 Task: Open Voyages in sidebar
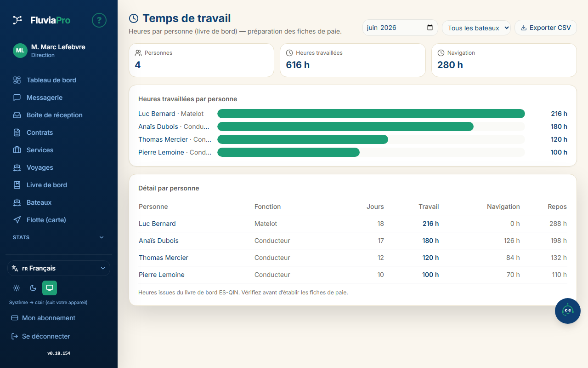[59, 167]
